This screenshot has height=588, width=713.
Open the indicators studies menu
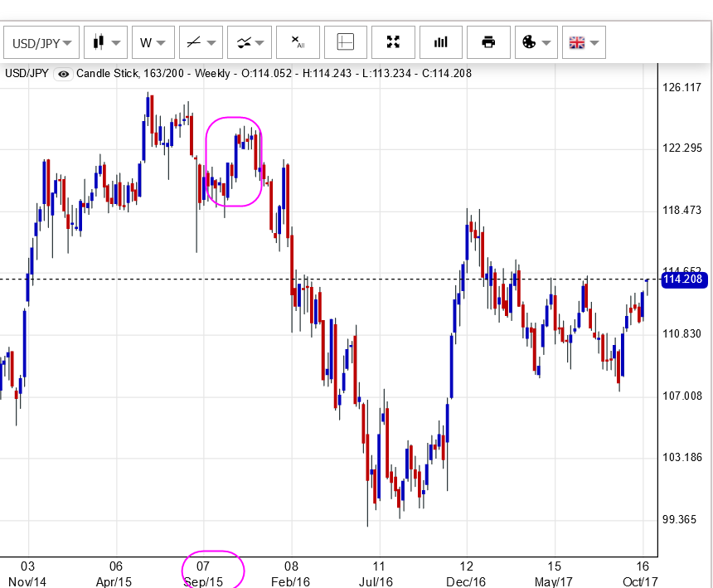click(x=250, y=42)
